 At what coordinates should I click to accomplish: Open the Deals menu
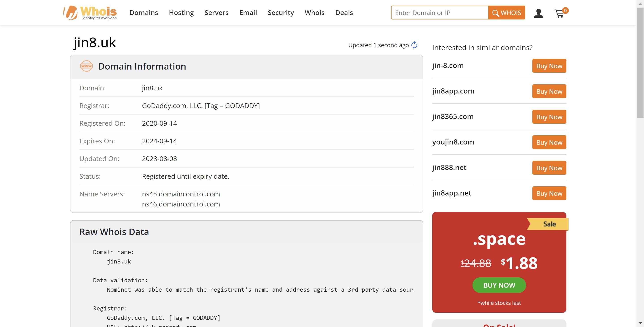(344, 13)
